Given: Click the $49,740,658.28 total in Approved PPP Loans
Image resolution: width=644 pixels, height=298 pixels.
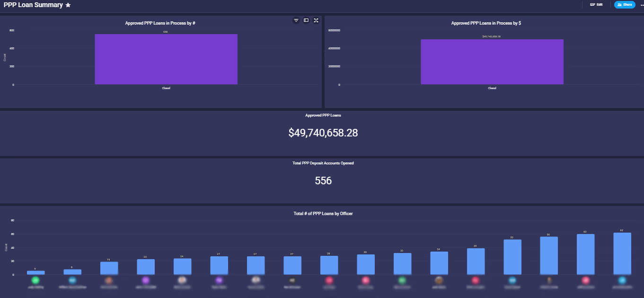Looking at the screenshot, I should point(323,133).
